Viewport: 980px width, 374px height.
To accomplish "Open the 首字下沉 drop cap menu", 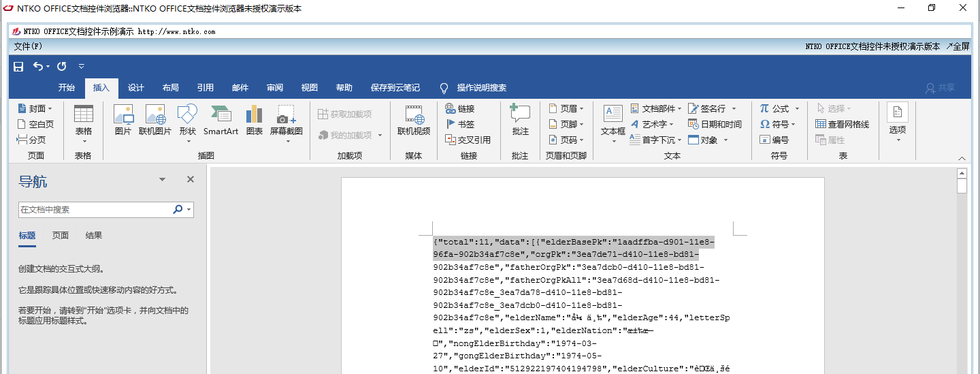I will tap(655, 140).
